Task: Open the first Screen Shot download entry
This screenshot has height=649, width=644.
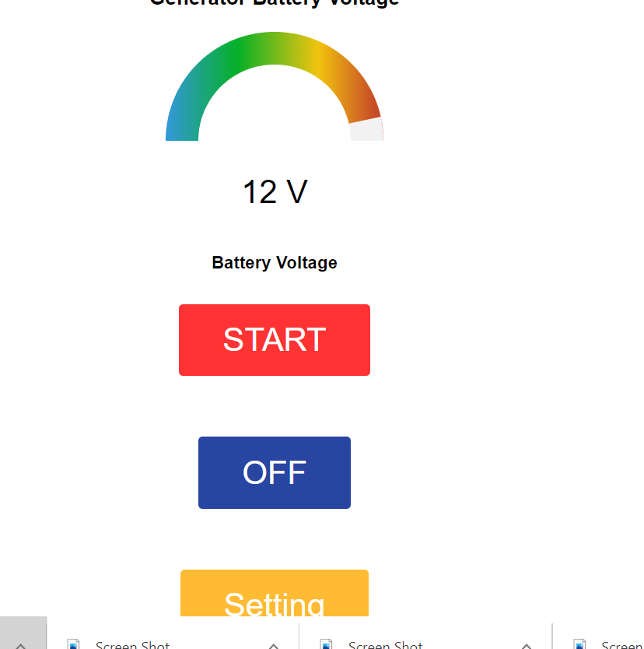Action: click(x=132, y=644)
